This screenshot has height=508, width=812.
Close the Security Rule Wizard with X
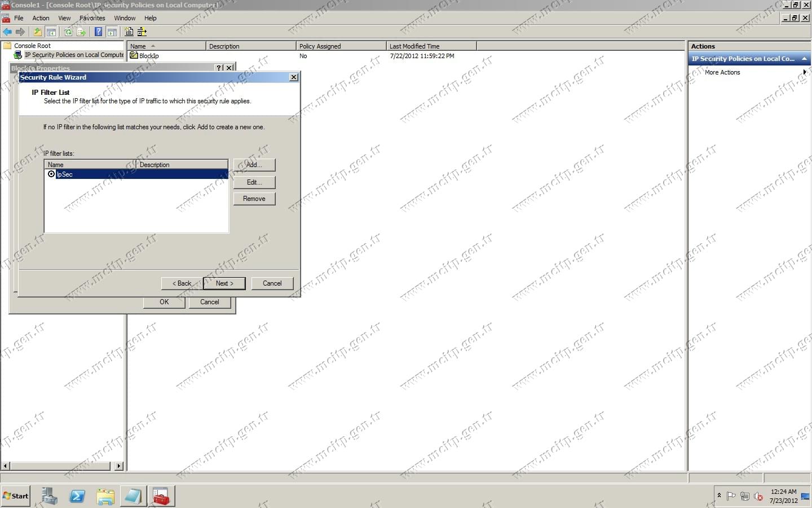click(294, 77)
